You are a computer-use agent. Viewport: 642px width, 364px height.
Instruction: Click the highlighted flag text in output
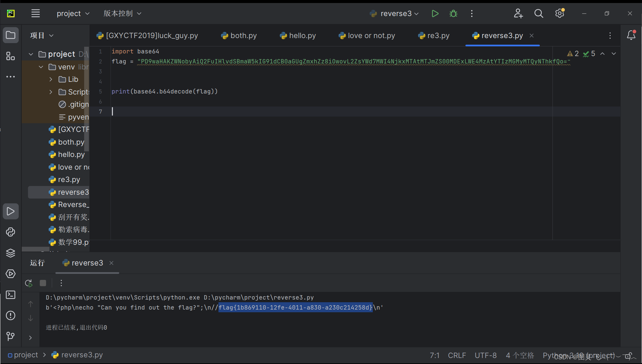295,308
